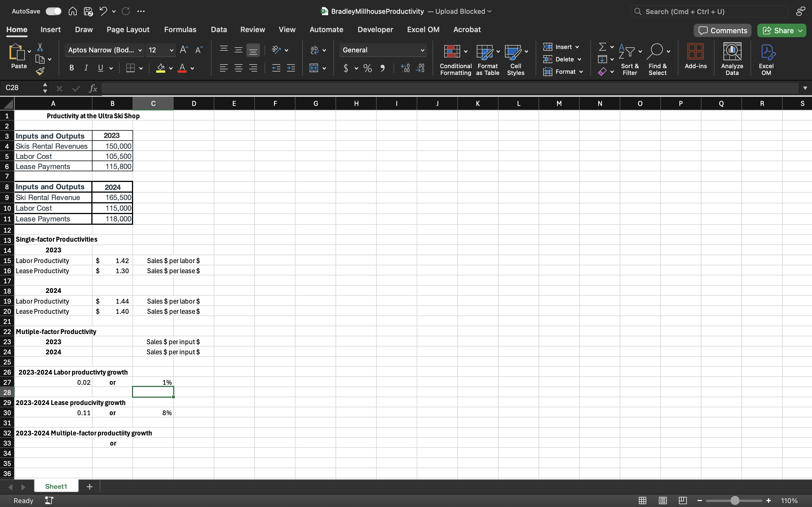Expand the General number format dropdown
812x507 pixels.
422,50
